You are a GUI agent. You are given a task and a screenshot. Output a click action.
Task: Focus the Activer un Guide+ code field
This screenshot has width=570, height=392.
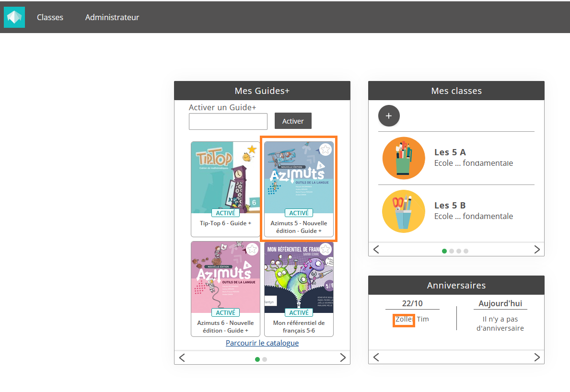coord(228,121)
